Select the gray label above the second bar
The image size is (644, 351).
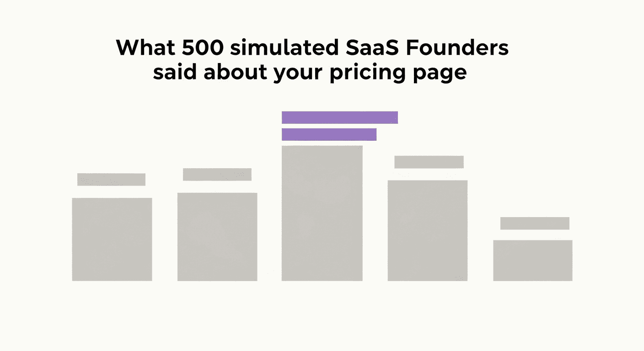point(217,175)
